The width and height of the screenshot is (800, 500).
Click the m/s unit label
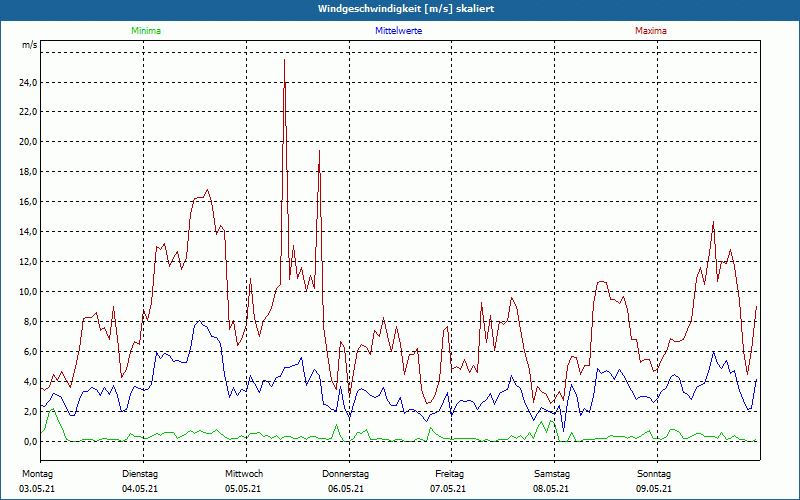[x=30, y=45]
